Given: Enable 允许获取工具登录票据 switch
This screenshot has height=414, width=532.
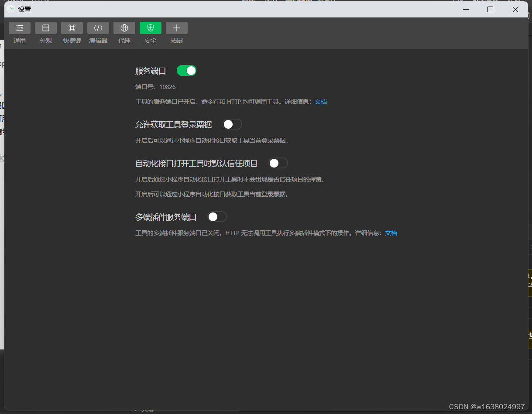Looking at the screenshot, I should [232, 124].
